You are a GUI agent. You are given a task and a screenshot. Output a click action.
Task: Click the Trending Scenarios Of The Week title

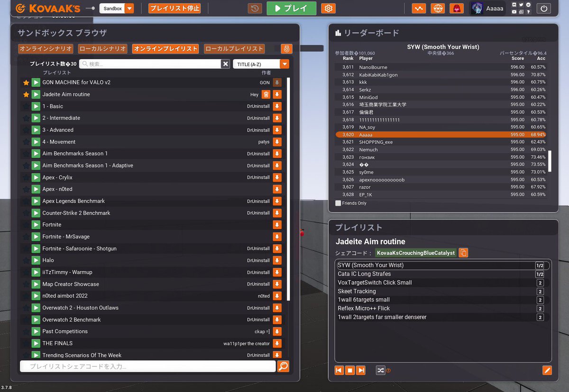[82, 355]
